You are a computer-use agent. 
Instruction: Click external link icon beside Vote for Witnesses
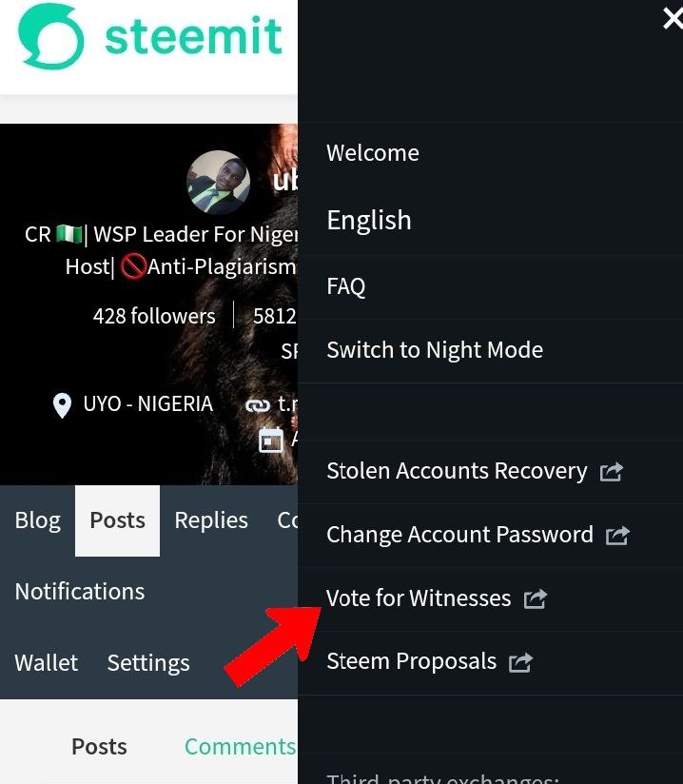535,599
